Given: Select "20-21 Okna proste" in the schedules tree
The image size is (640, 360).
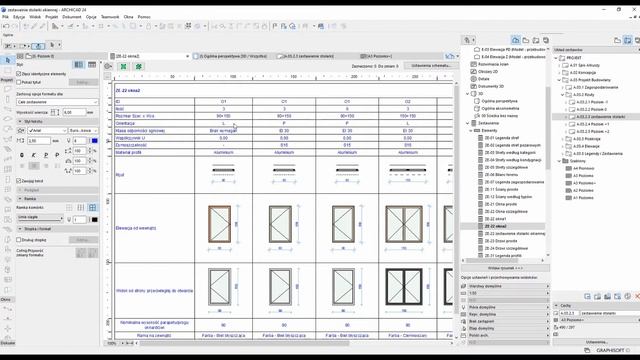Looking at the screenshot, I should [500, 204].
